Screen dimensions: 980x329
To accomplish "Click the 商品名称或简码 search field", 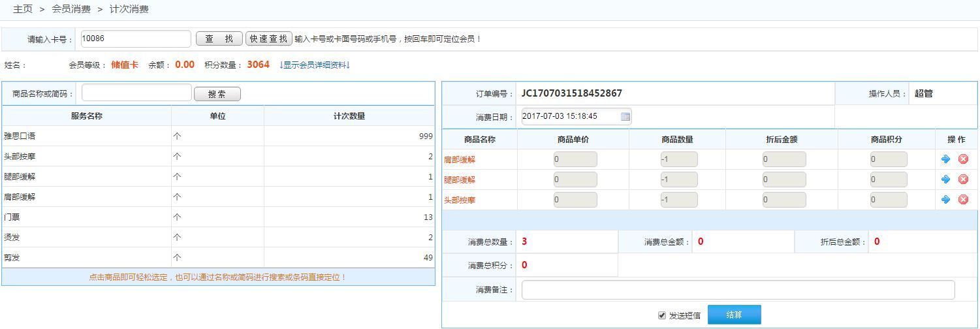I will pos(136,93).
